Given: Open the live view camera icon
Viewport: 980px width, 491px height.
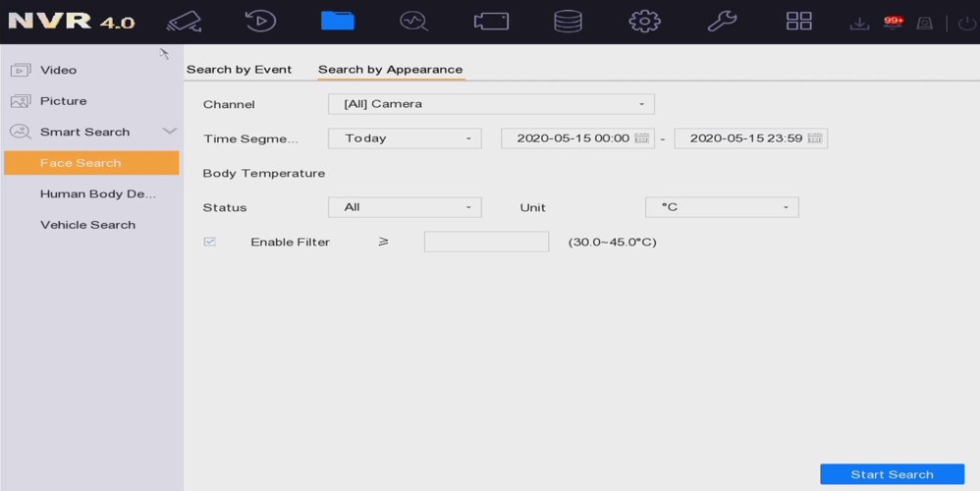Looking at the screenshot, I should [x=184, y=21].
